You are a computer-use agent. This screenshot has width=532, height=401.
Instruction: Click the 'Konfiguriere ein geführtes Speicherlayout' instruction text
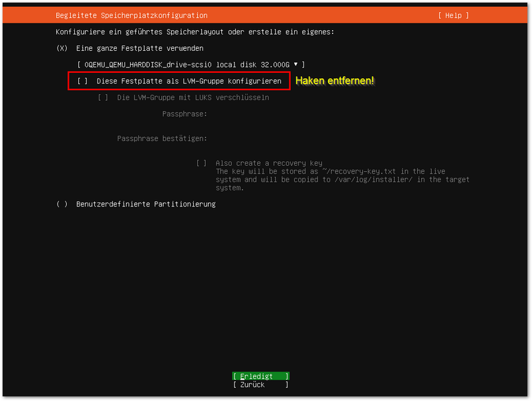(194, 32)
